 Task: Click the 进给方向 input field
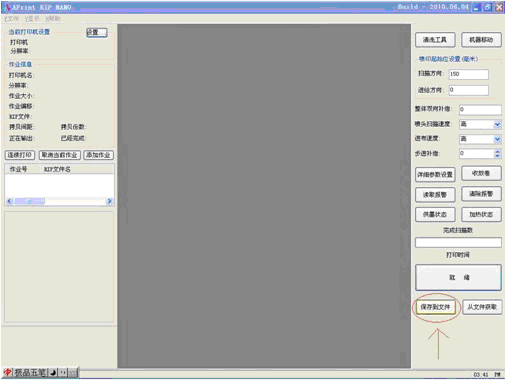[469, 90]
